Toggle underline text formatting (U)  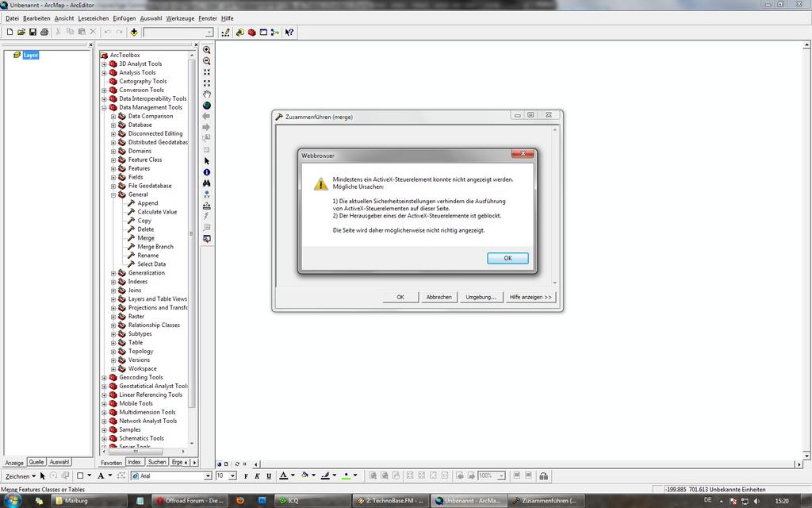coord(269,476)
